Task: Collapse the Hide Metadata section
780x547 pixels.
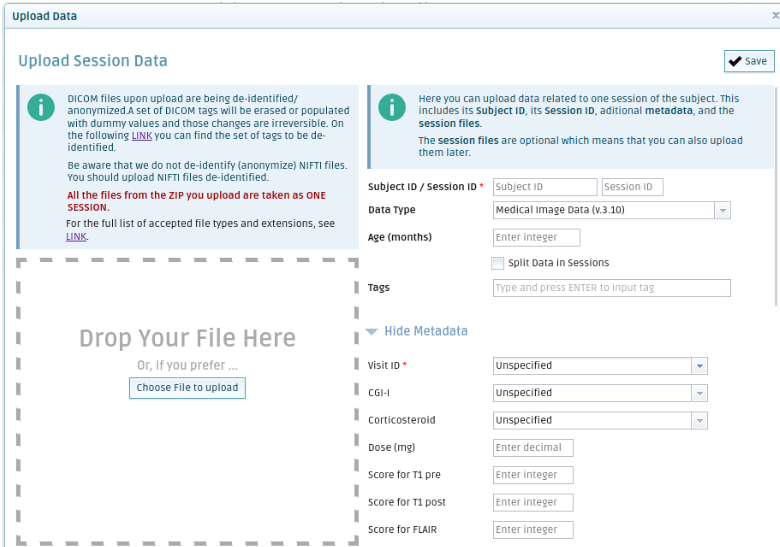Action: pos(417,331)
